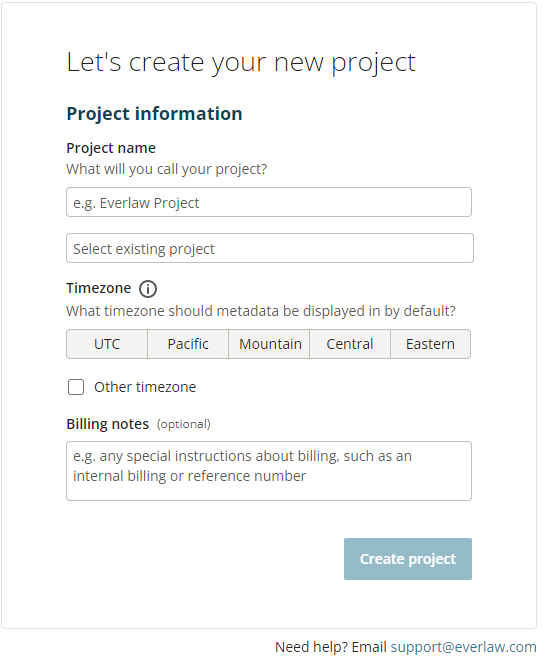Focus the Project name input field
The width and height of the screenshot is (545, 667).
point(269,202)
